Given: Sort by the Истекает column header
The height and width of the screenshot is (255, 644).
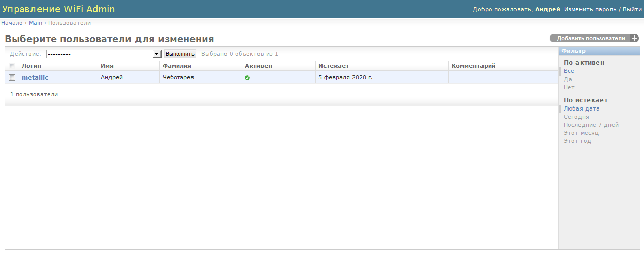Looking at the screenshot, I should pos(333,66).
